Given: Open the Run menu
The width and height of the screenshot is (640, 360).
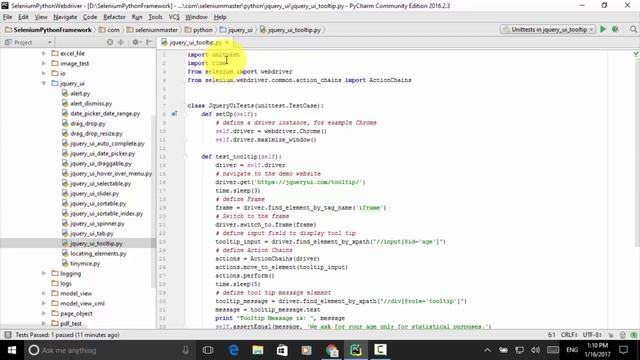Looking at the screenshot, I should click(137, 17).
